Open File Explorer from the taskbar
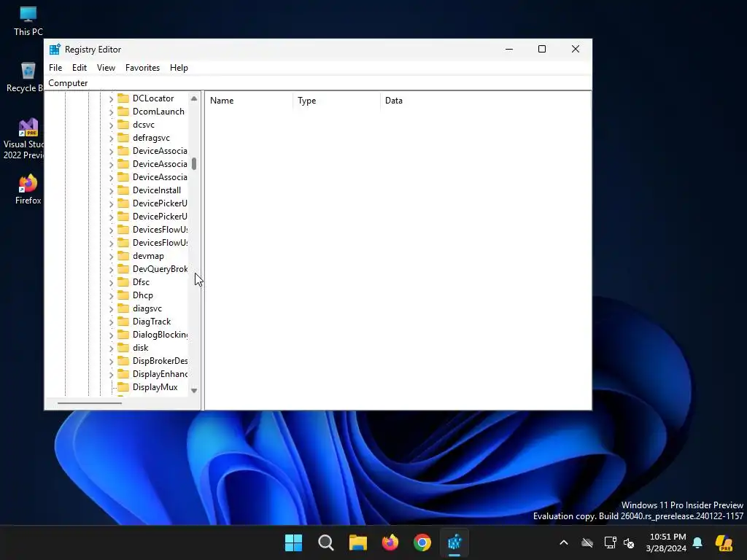This screenshot has width=747, height=560. pos(357,542)
